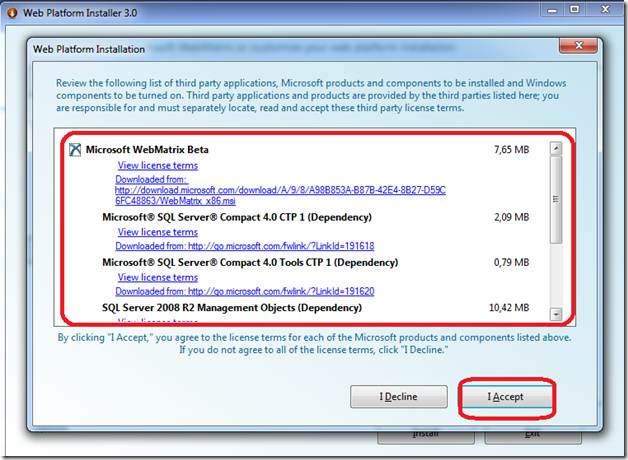The width and height of the screenshot is (628, 460).
Task: Click the 7,65 MB size value
Action: pos(511,150)
